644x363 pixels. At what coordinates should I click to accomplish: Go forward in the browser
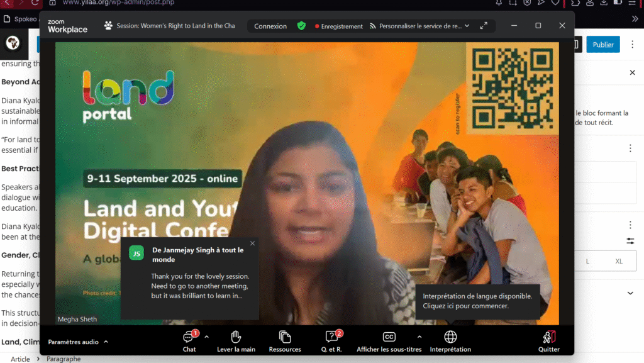[21, 3]
